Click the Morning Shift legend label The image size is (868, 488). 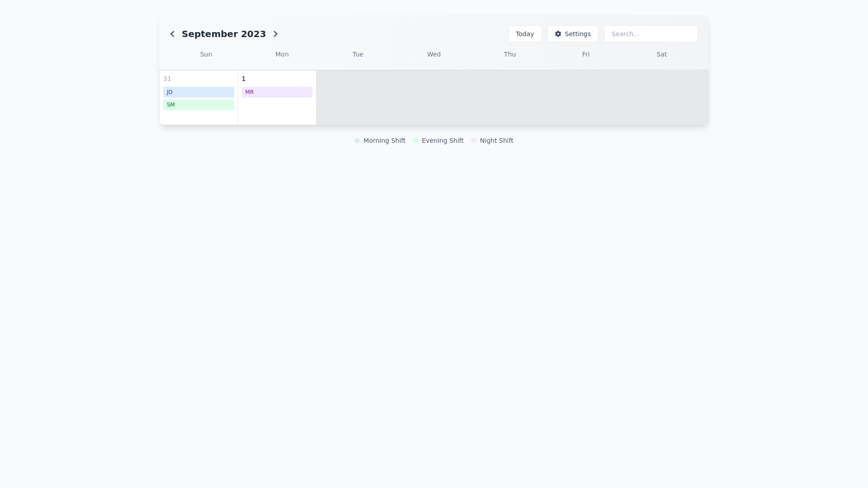pos(385,141)
